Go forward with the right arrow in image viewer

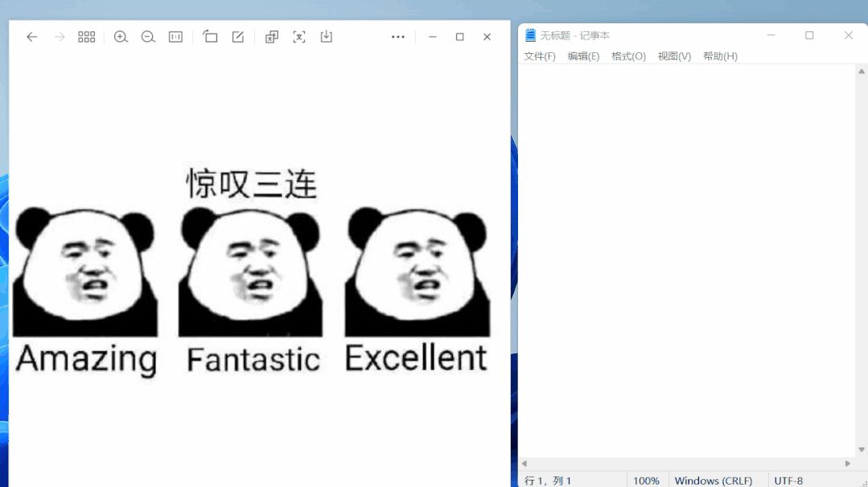[60, 37]
